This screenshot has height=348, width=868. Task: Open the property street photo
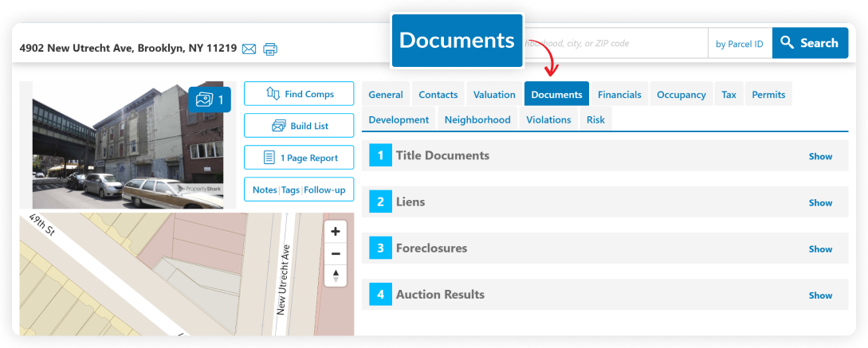(x=128, y=145)
